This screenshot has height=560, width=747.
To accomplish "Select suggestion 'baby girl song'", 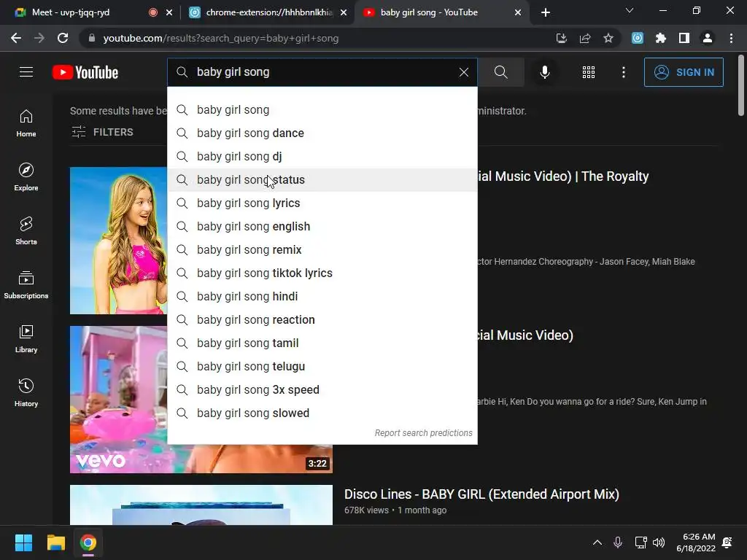I will point(322,109).
